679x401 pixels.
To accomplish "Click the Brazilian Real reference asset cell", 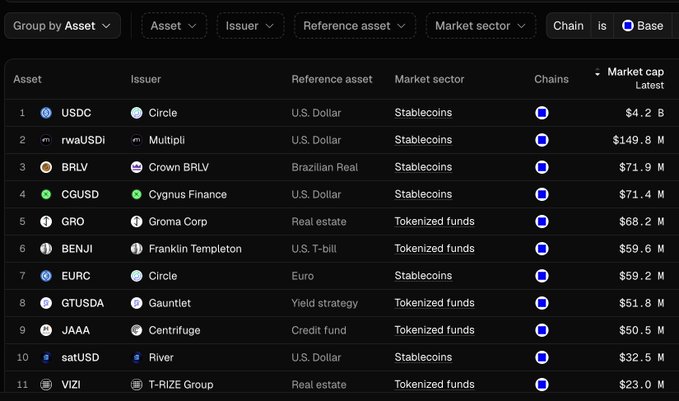I will click(324, 167).
